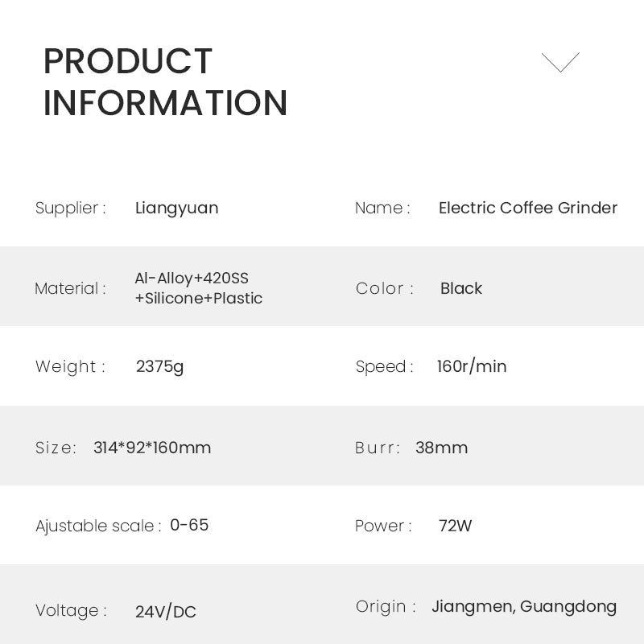The width and height of the screenshot is (644, 644).
Task: Select the 0-65 scale value
Action: point(189,525)
